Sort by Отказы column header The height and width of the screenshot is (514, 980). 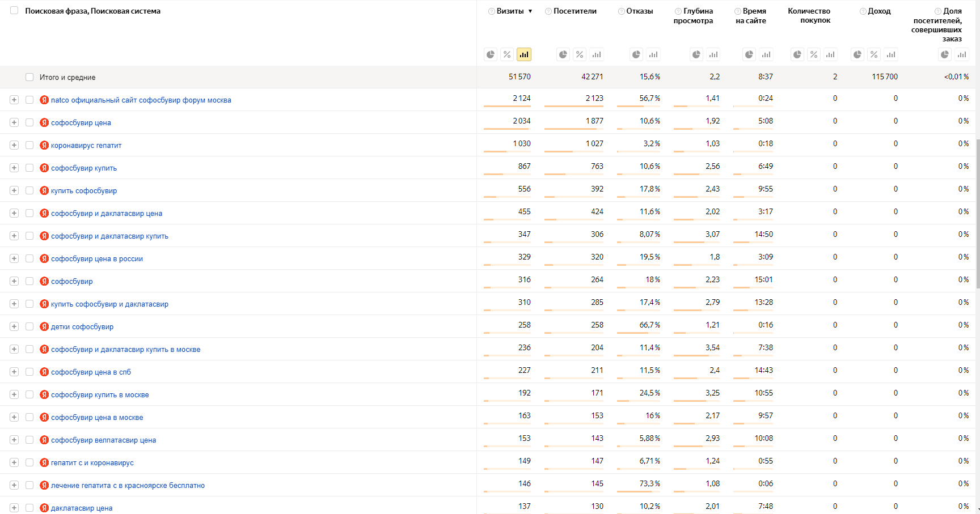640,11
